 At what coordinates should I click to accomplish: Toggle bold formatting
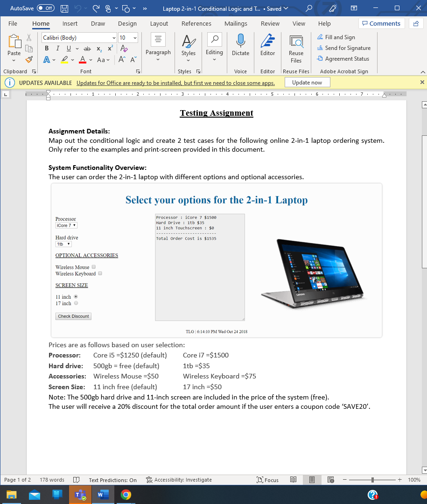(46, 48)
